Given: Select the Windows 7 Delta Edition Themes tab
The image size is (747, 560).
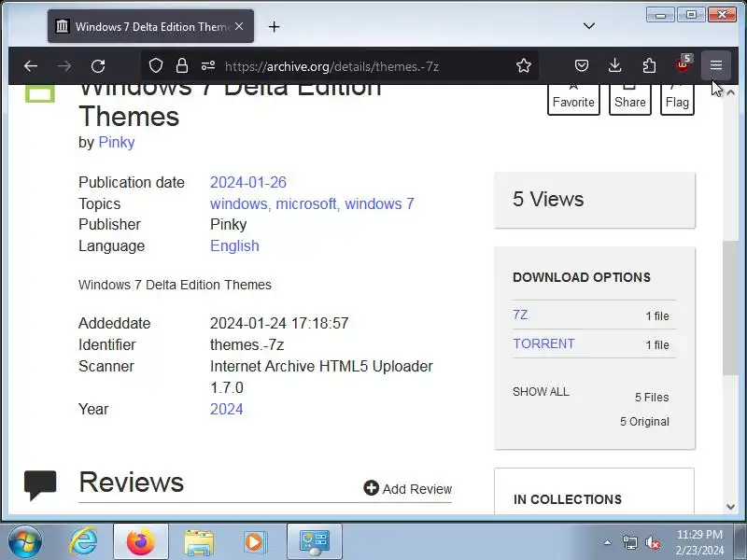Looking at the screenshot, I should coord(150,26).
